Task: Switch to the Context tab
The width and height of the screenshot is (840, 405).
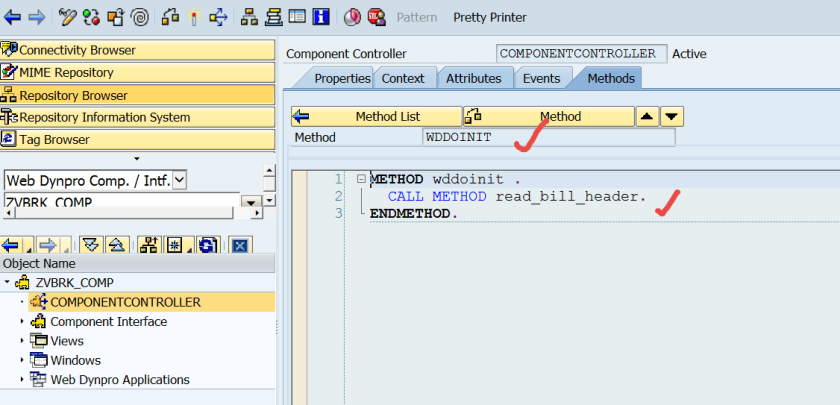Action: (x=403, y=78)
